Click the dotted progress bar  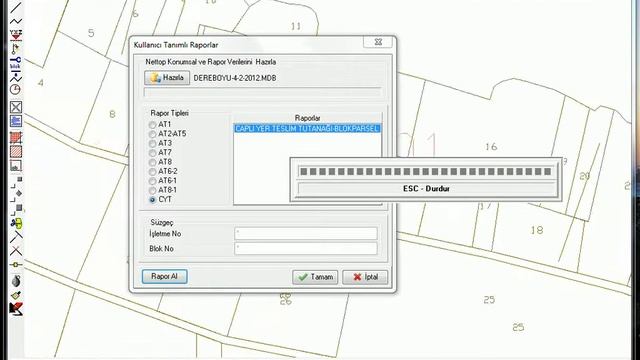pos(426,171)
